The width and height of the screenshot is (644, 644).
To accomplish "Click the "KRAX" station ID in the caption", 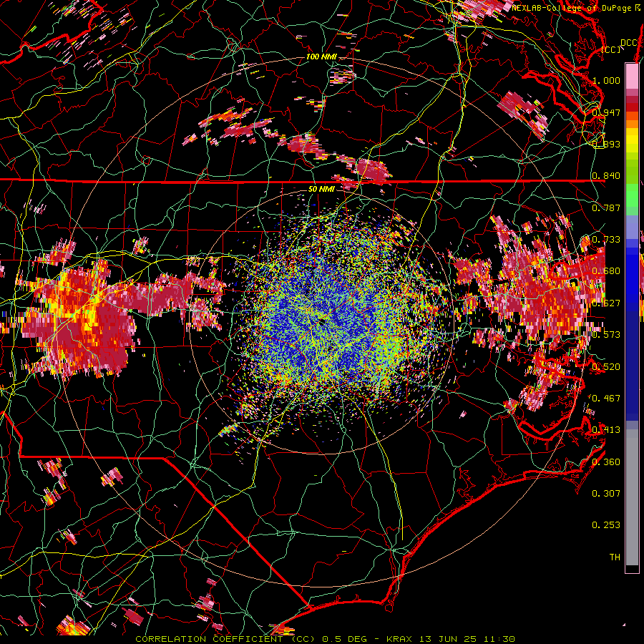I will point(399,639).
